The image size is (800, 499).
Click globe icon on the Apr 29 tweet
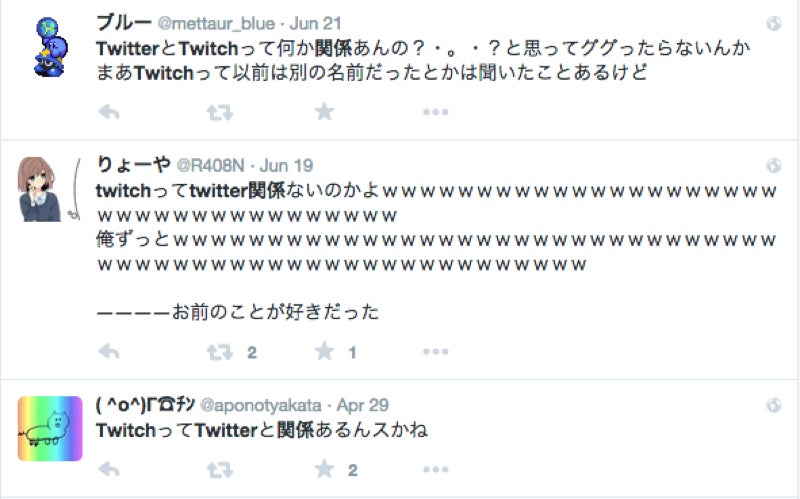point(773,405)
